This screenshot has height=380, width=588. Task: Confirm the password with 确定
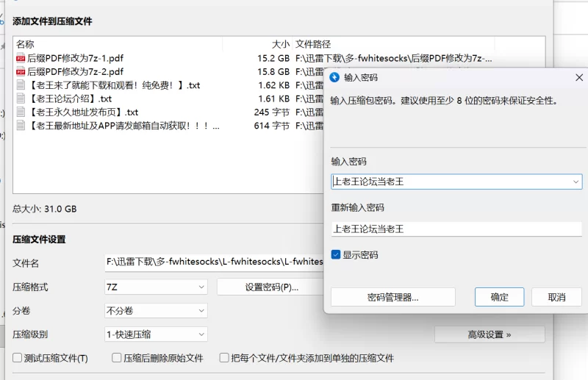(499, 297)
